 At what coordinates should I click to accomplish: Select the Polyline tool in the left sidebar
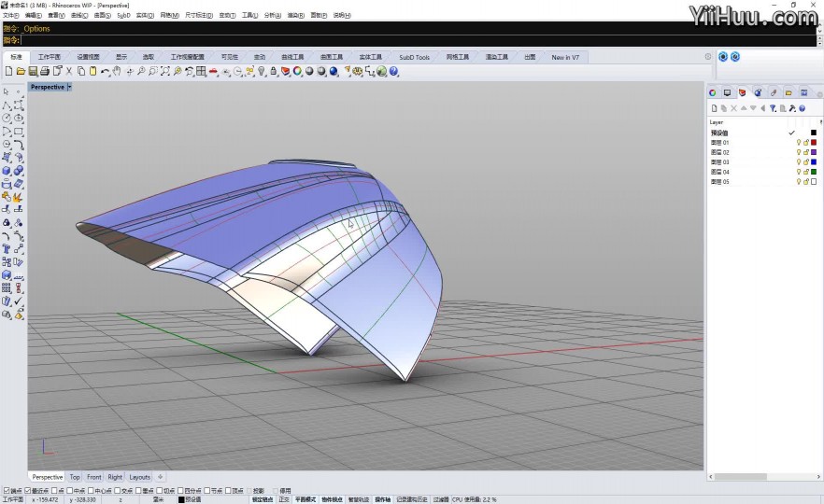tap(7, 105)
